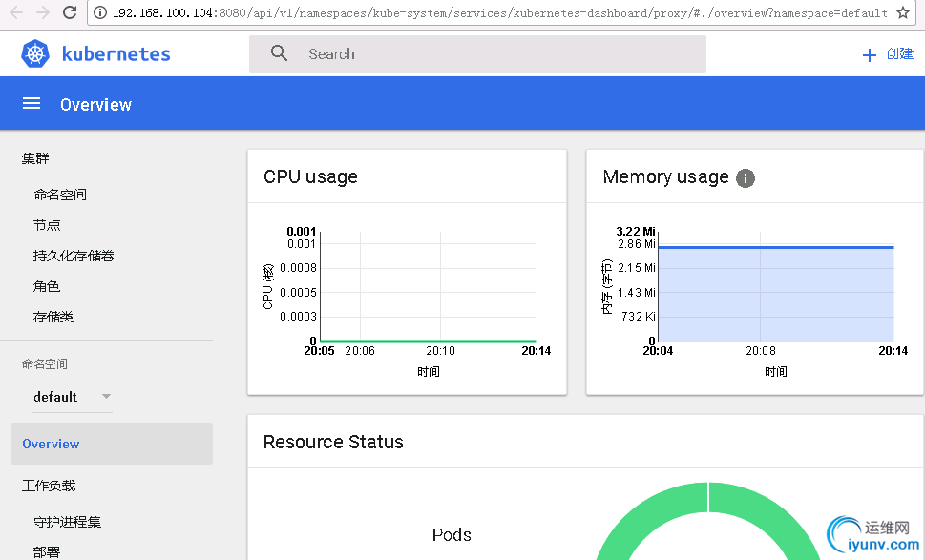Click the 工作负载 workloads heading
The image size is (925, 560).
[49, 486]
